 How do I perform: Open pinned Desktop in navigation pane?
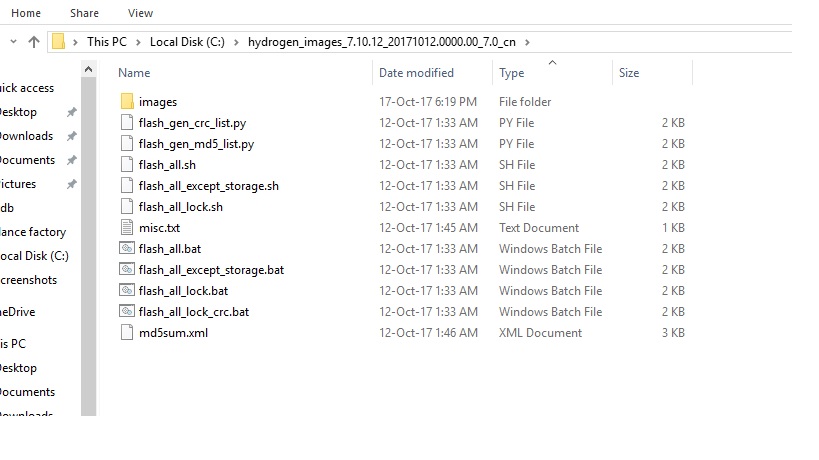point(18,112)
